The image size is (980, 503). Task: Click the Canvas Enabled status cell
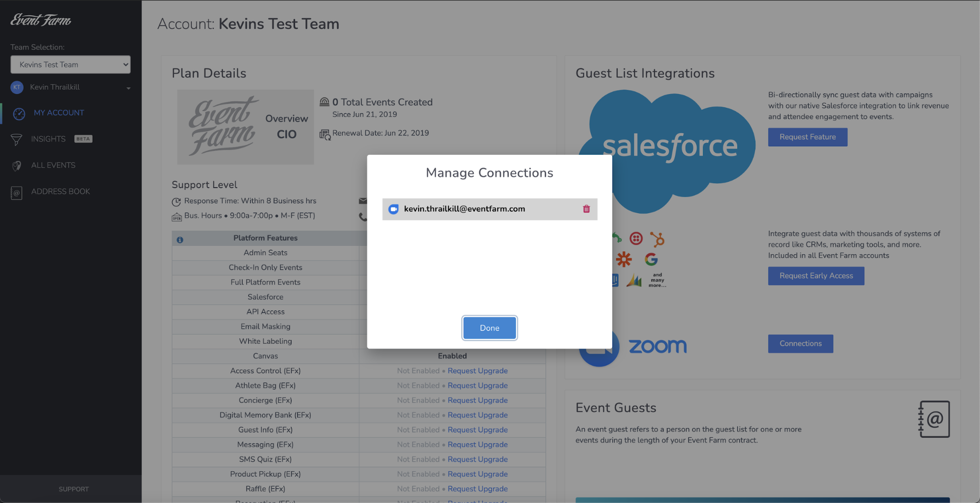[x=452, y=356]
